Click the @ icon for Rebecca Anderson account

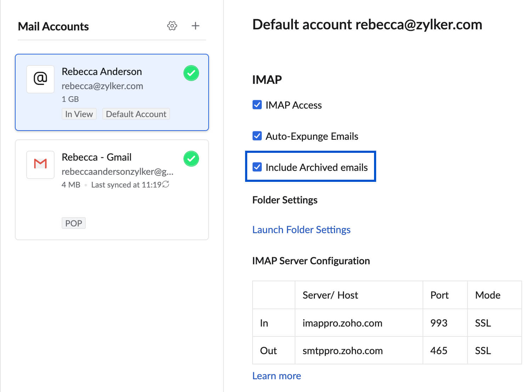pos(40,79)
